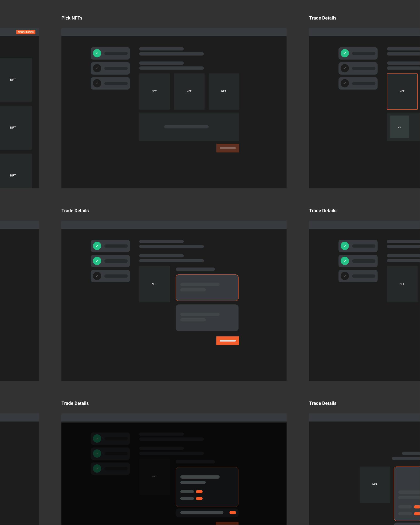Toggle the lower orange pill inside the dark popup card
The image size is (420, 525).
click(199, 498)
